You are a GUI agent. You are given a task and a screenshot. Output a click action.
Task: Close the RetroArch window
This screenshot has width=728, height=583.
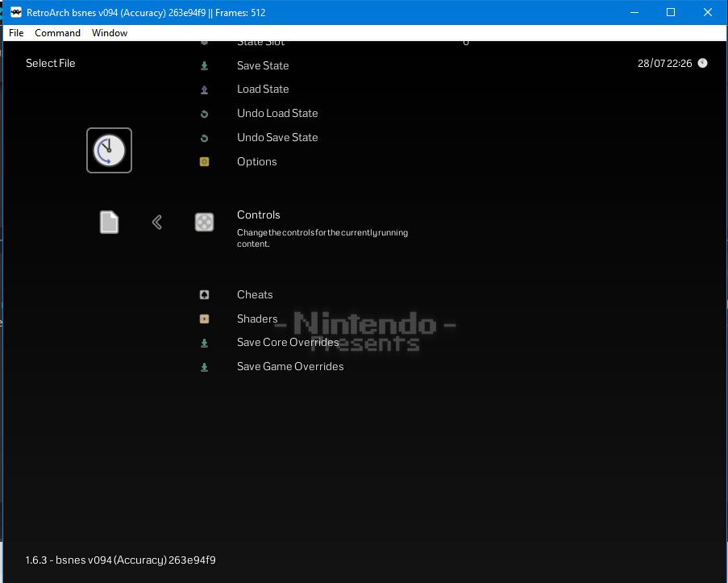pyautogui.click(x=708, y=13)
